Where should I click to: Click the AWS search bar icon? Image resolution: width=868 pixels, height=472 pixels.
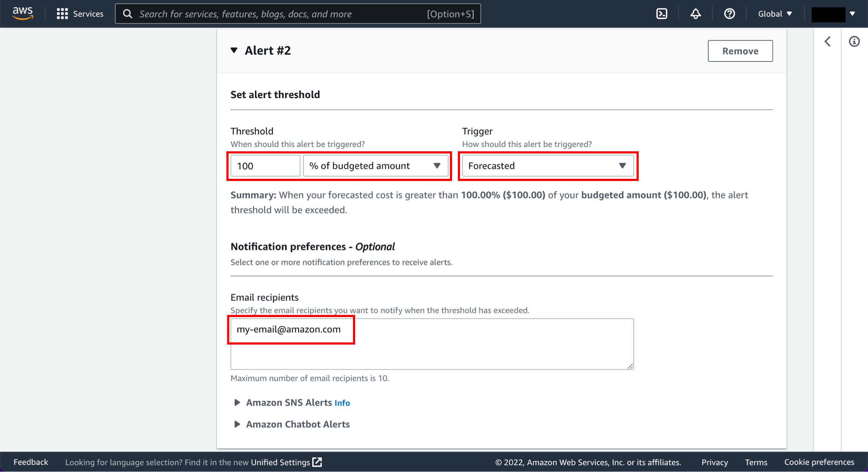[128, 14]
